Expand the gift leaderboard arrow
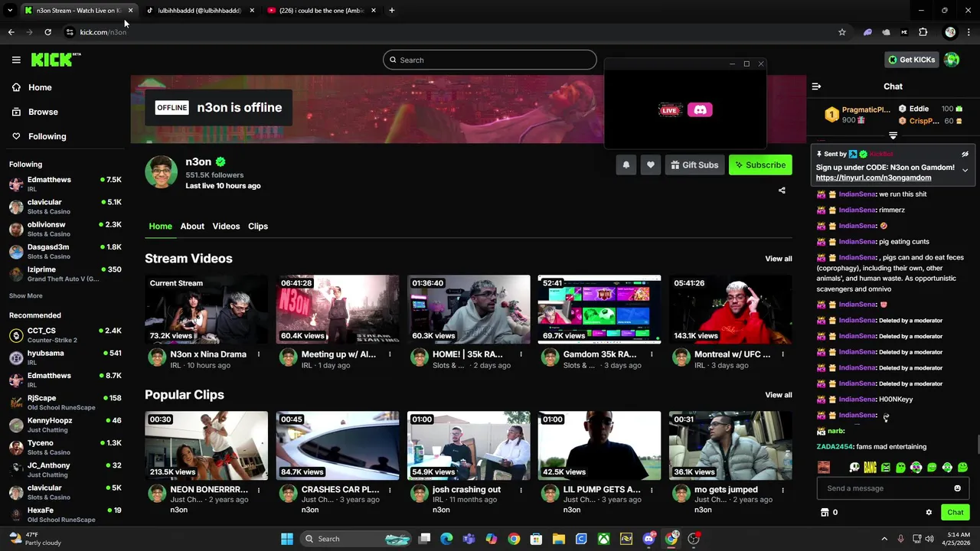 pyautogui.click(x=893, y=135)
